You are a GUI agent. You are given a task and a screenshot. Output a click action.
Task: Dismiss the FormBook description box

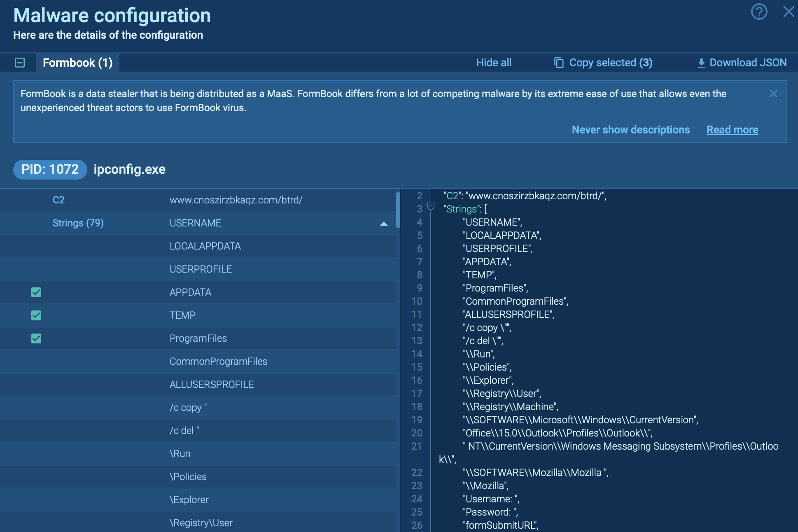774,93
